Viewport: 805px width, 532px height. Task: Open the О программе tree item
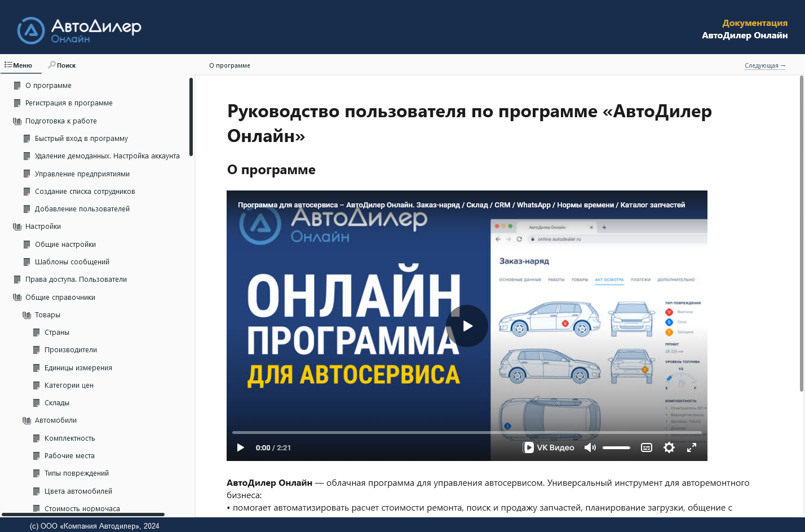(x=48, y=86)
